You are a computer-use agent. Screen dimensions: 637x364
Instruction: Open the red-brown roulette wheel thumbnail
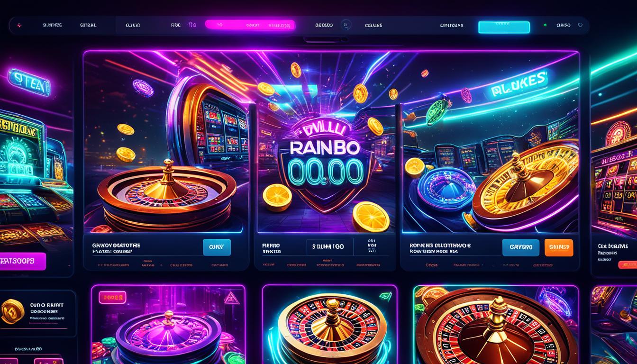click(x=496, y=325)
